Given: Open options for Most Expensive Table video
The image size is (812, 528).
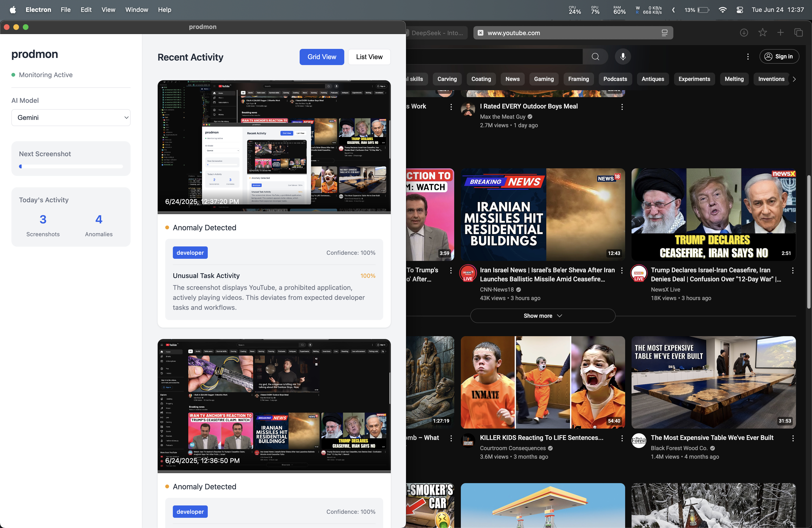Looking at the screenshot, I should (x=793, y=438).
